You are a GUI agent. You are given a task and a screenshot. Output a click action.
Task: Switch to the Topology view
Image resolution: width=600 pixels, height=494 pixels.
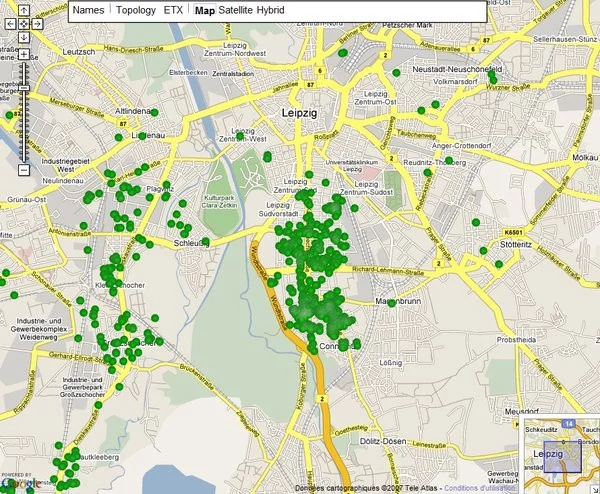[x=136, y=10]
